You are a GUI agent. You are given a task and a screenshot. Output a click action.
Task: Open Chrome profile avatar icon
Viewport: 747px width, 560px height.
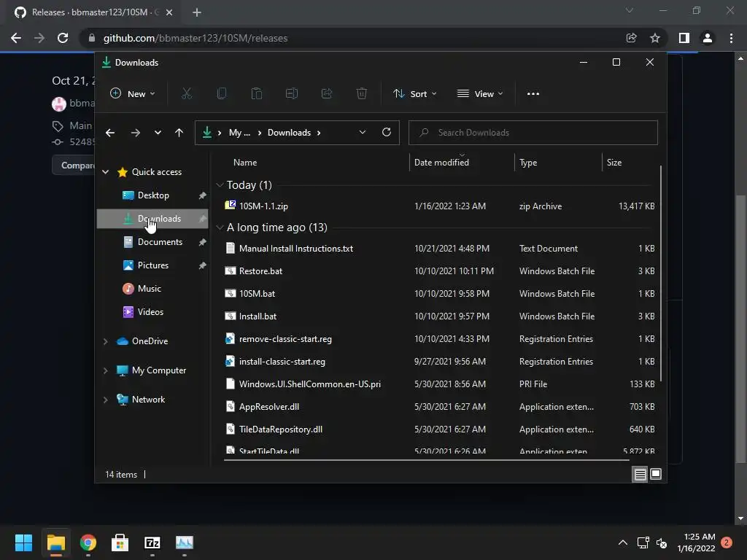coord(708,38)
